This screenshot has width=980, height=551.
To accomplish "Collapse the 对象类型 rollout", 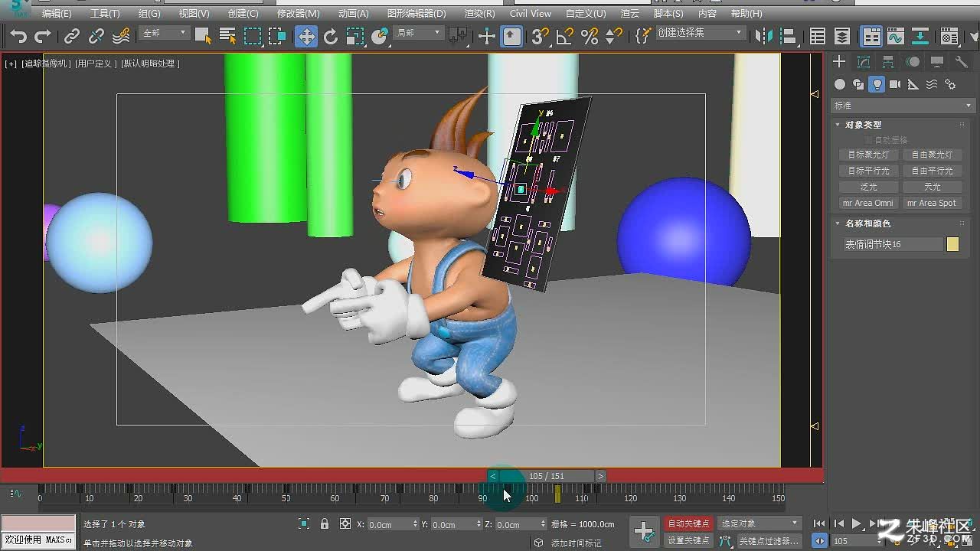I will [863, 125].
